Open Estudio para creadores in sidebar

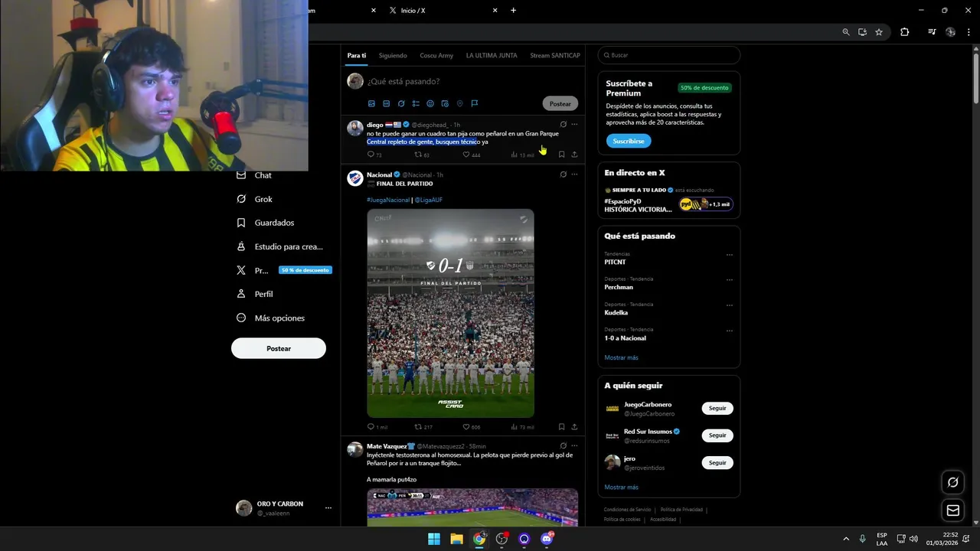point(279,246)
